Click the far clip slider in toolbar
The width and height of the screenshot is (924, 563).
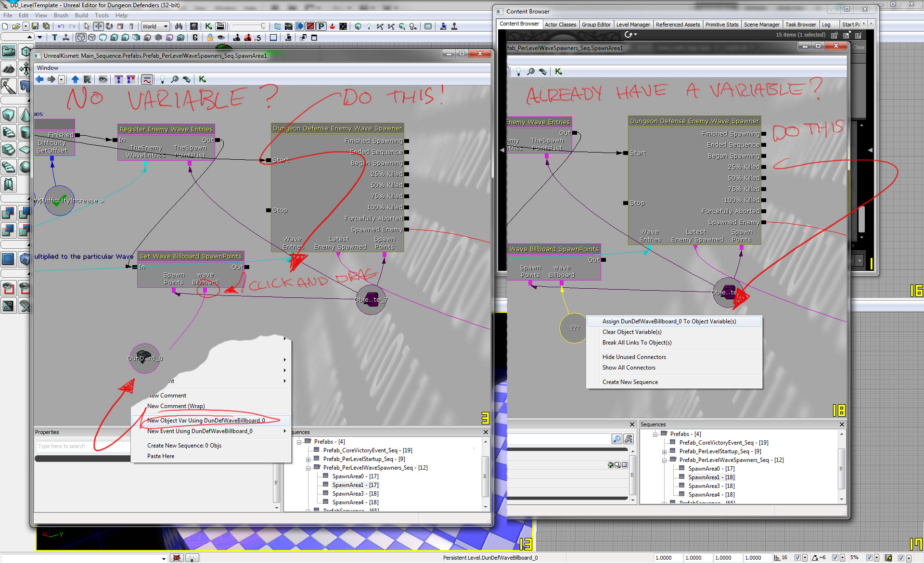(248, 26)
